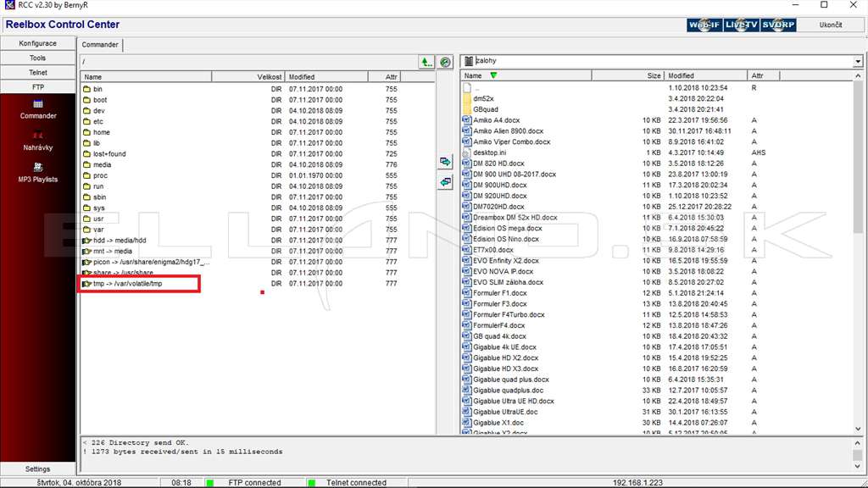
Task: Open the Nahrávky sidebar icon
Action: [37, 136]
